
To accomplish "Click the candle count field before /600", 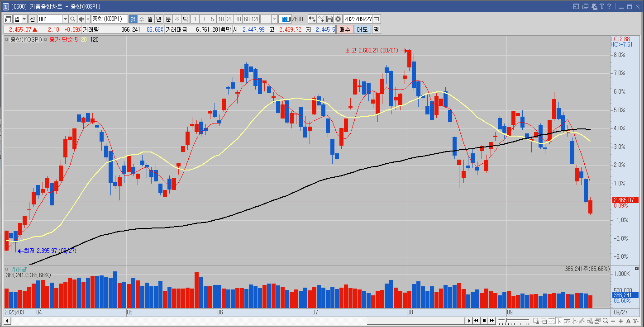I will [x=286, y=19].
